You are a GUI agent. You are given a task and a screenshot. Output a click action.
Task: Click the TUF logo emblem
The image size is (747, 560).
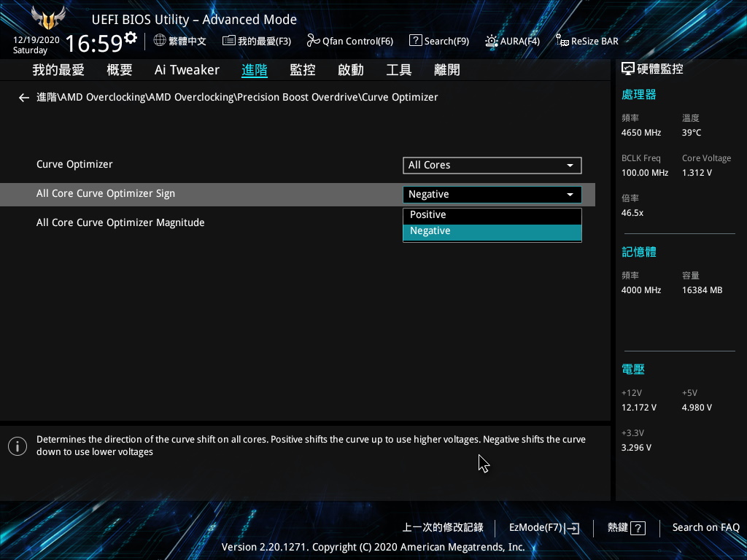point(48,18)
